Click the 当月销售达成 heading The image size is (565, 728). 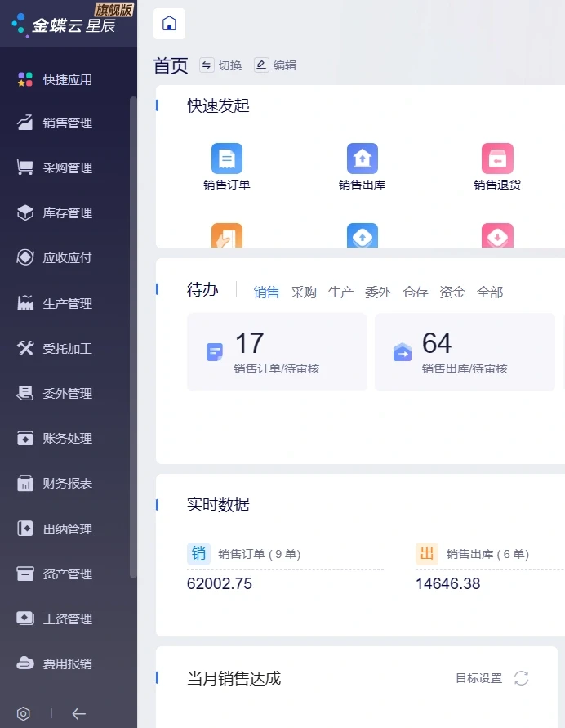click(234, 678)
